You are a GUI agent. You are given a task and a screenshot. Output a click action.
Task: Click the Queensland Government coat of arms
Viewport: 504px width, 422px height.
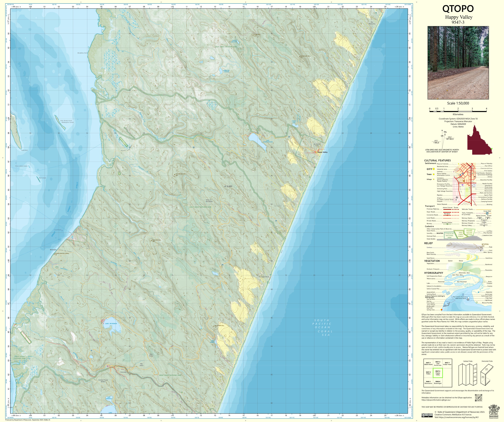point(494,410)
